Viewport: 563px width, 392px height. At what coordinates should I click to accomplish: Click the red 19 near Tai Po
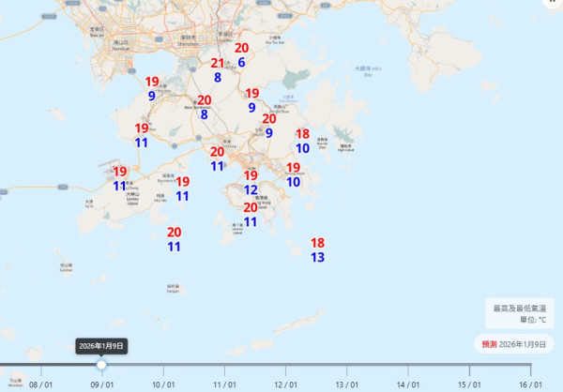click(x=252, y=94)
